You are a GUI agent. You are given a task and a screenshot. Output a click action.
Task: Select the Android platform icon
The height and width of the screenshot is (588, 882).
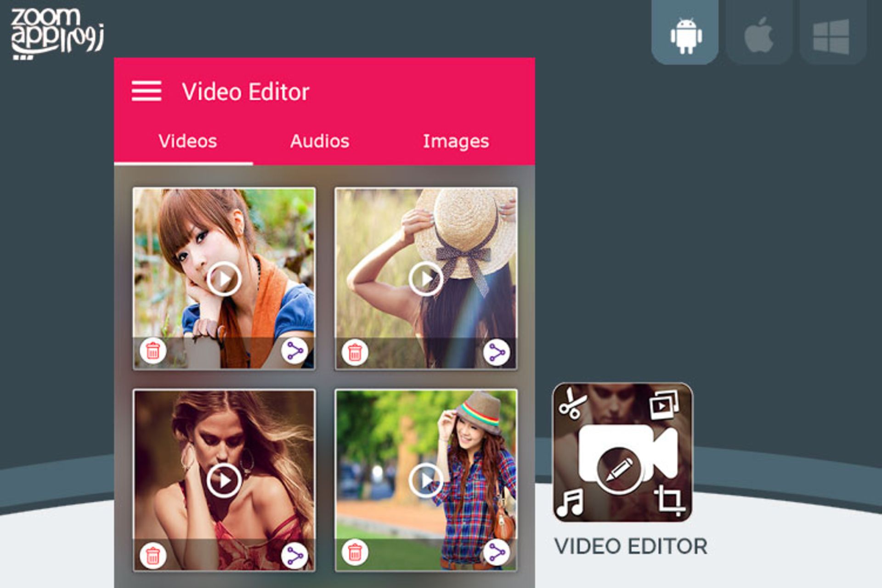pos(685,35)
